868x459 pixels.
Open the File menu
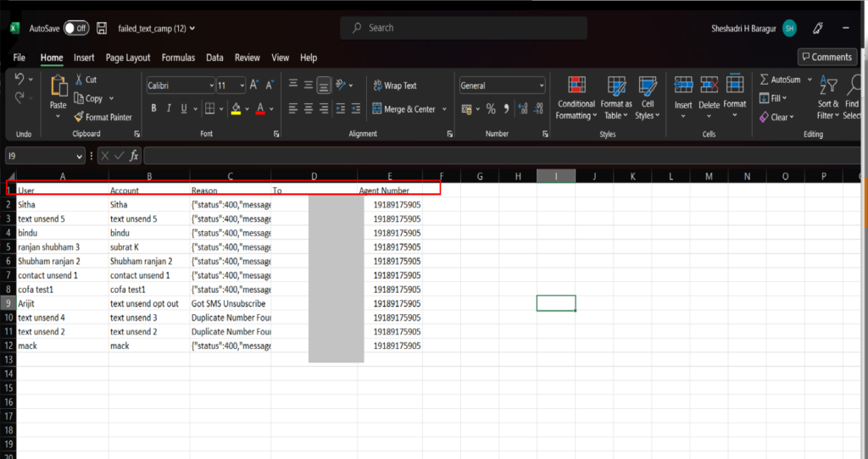coord(19,58)
